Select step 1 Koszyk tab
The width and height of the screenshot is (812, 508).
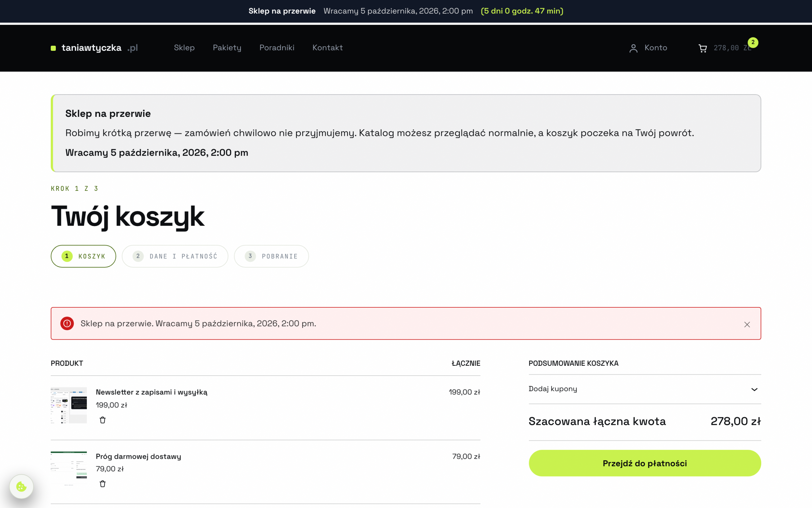point(83,256)
